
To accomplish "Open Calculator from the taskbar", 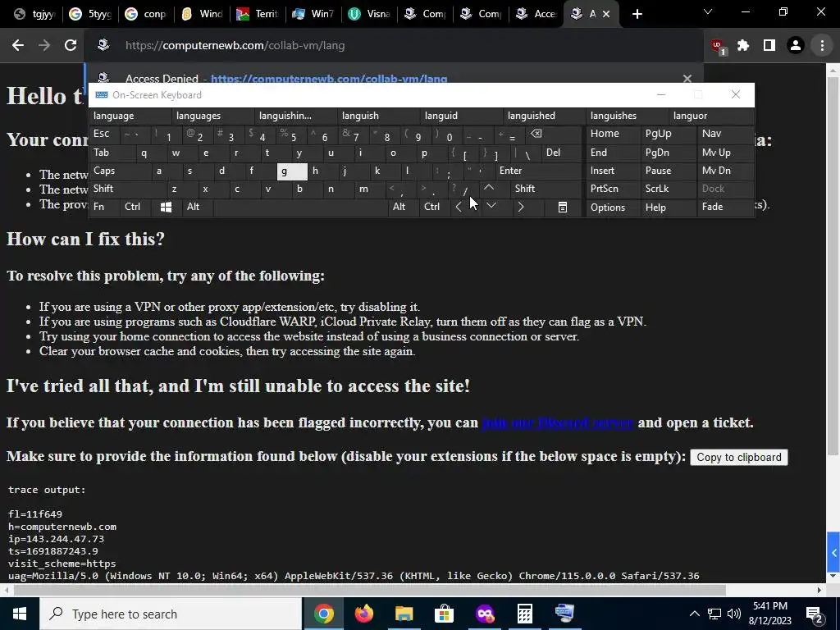I will point(524,614).
